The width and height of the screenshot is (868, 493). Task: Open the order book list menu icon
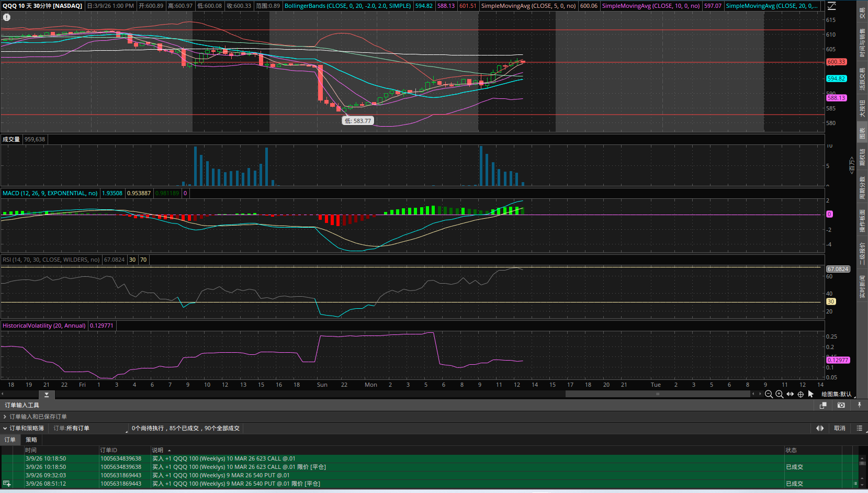(x=859, y=428)
